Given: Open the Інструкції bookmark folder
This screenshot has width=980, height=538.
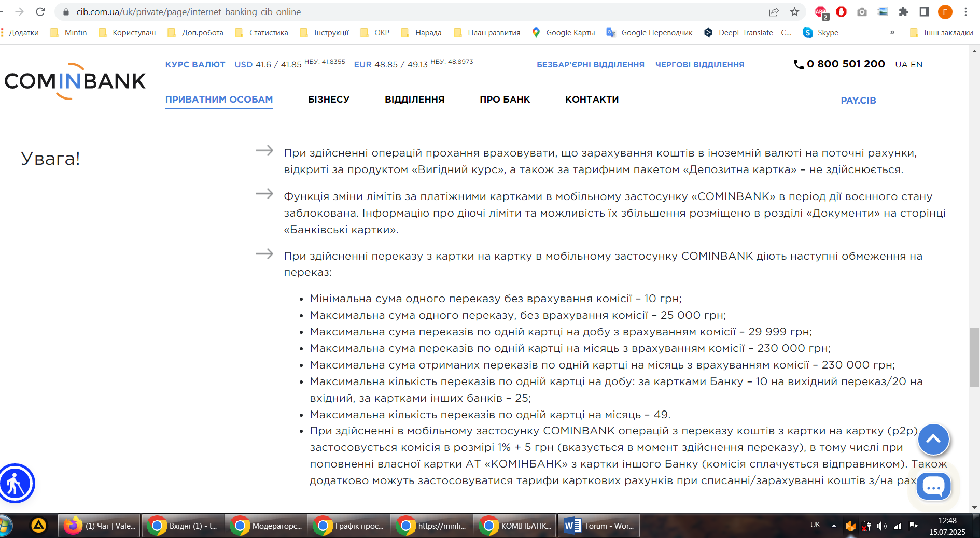Looking at the screenshot, I should 324,33.
